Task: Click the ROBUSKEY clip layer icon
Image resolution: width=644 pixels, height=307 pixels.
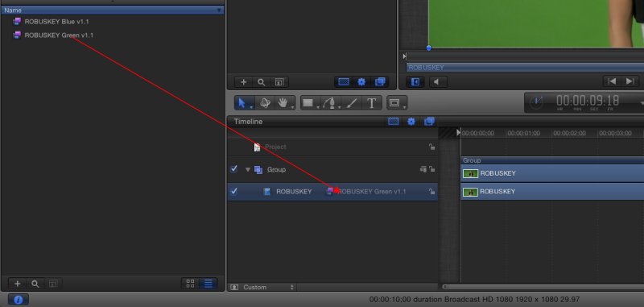Action: pyautogui.click(x=267, y=192)
